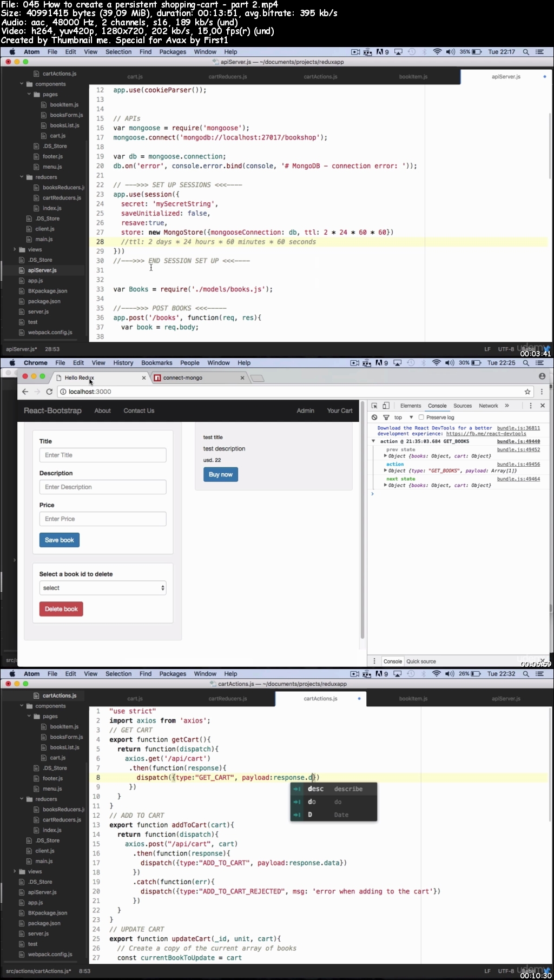Click DevTools clear console icon
Viewport: 554px width, 980px height.
pos(374,418)
